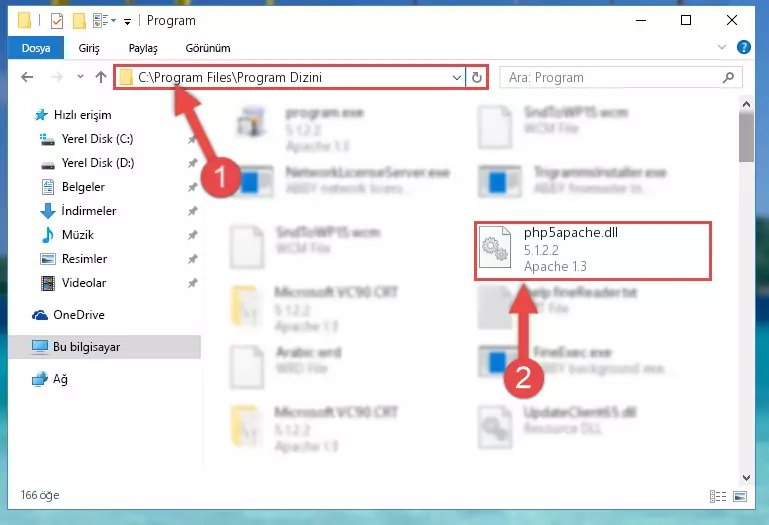Image resolution: width=769 pixels, height=525 pixels.
Task: Switch to large icons view
Action: (x=740, y=497)
